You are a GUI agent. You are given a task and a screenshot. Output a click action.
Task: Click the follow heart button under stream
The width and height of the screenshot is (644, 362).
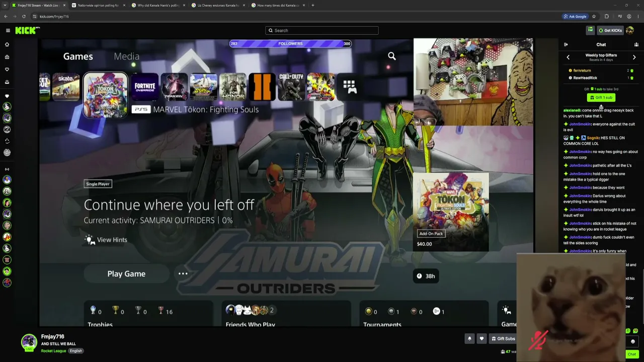coord(481,338)
